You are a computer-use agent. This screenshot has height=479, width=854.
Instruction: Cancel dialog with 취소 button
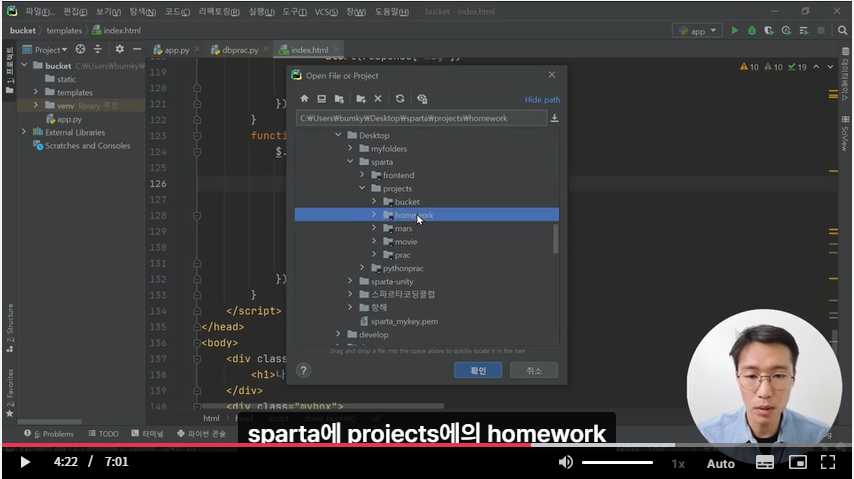click(534, 371)
